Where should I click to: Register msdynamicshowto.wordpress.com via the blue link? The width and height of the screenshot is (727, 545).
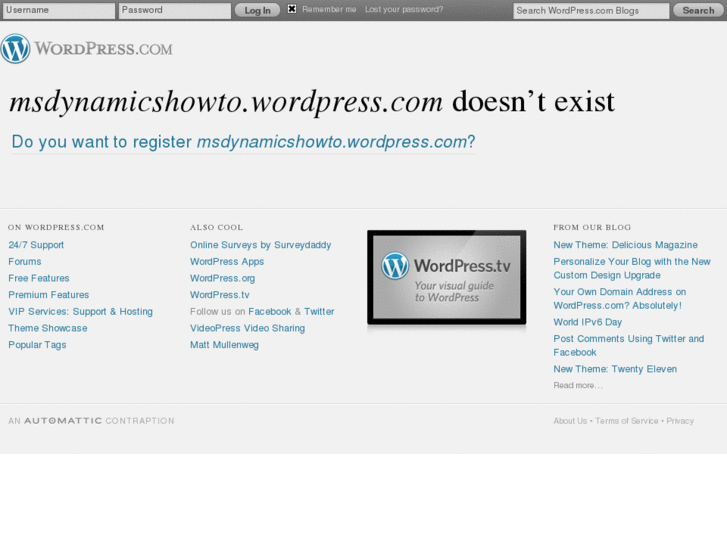pyautogui.click(x=243, y=142)
